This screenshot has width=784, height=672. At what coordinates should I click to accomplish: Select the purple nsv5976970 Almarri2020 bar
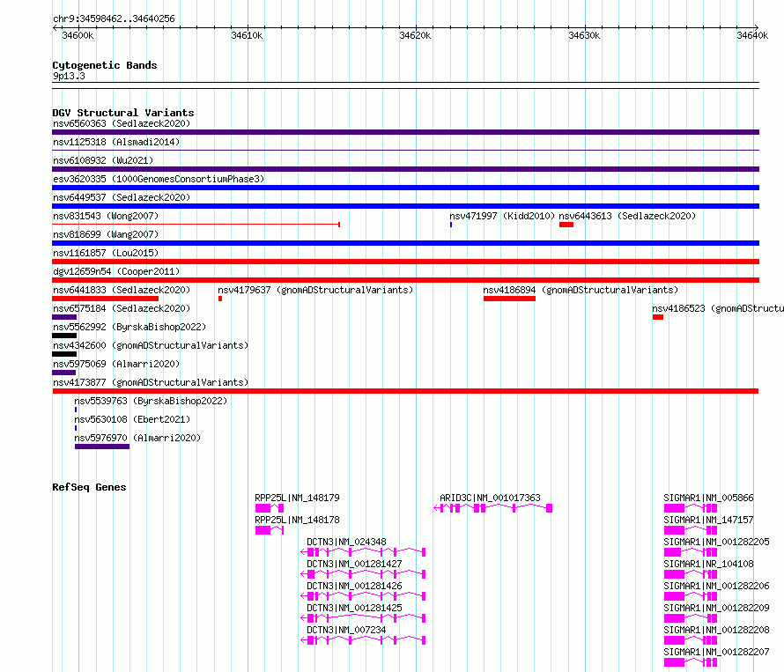click(x=102, y=447)
